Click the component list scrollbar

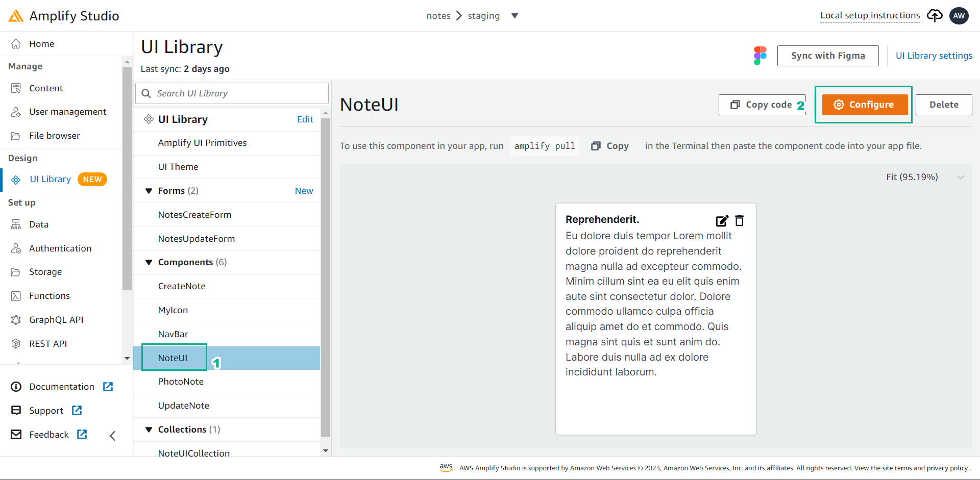tap(326, 278)
